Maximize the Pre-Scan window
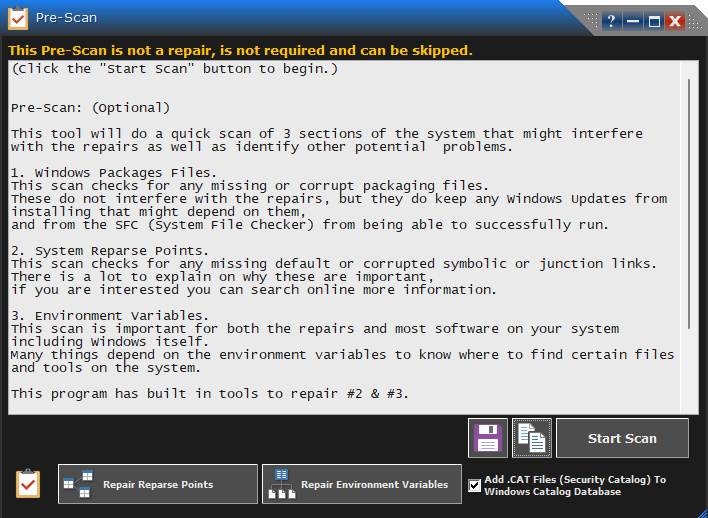Screen dimensions: 708x518 click(x=654, y=20)
